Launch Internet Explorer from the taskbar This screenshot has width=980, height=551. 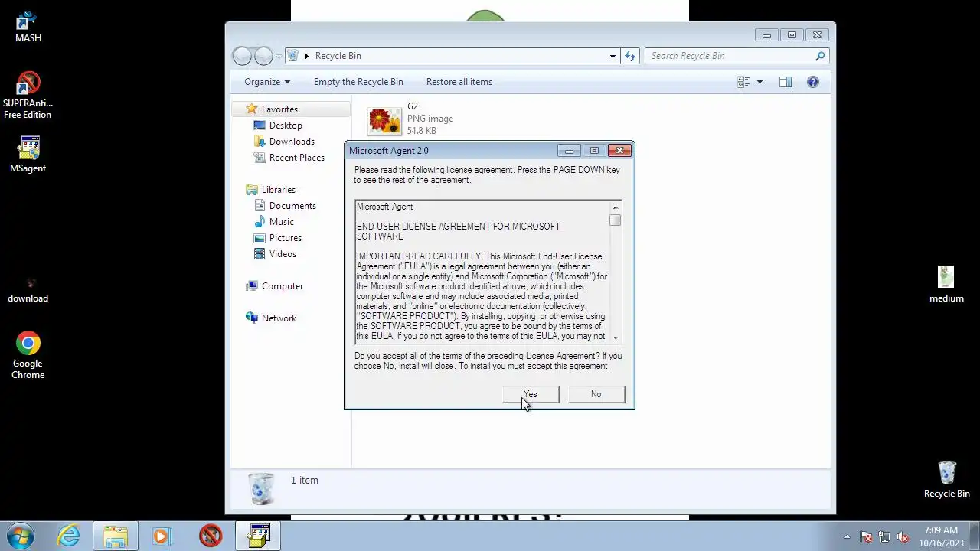click(69, 536)
